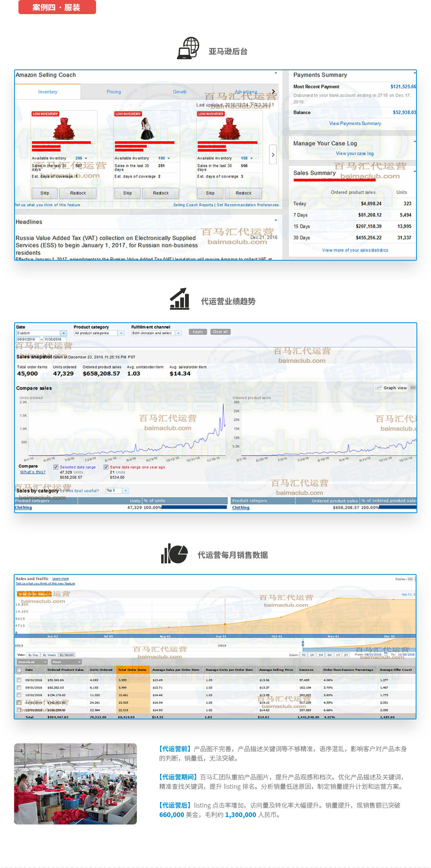Image resolution: width=431 pixels, height=868 pixels.
Task: Select the Growth tab in Selling Coach
Action: pyautogui.click(x=180, y=92)
